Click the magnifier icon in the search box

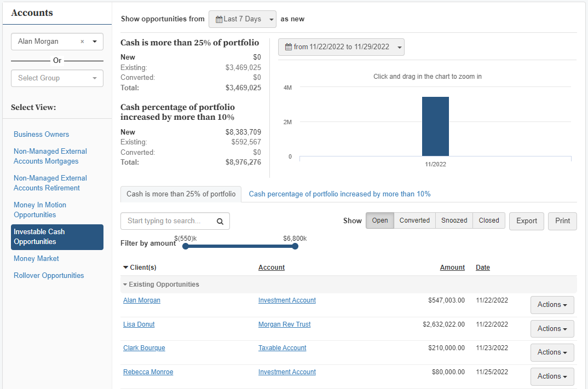pos(220,221)
